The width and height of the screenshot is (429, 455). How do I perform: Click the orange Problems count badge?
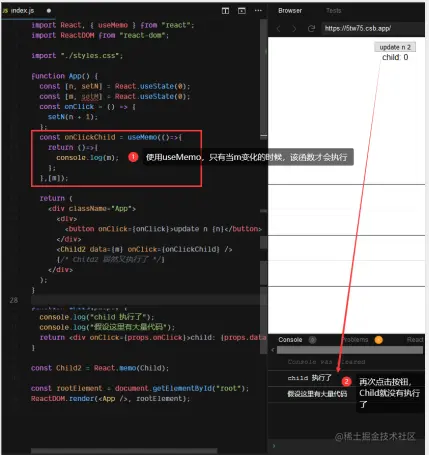click(379, 340)
